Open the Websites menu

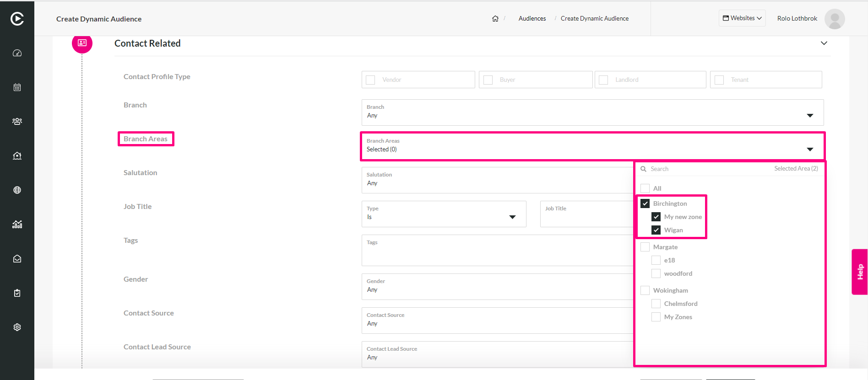point(742,18)
